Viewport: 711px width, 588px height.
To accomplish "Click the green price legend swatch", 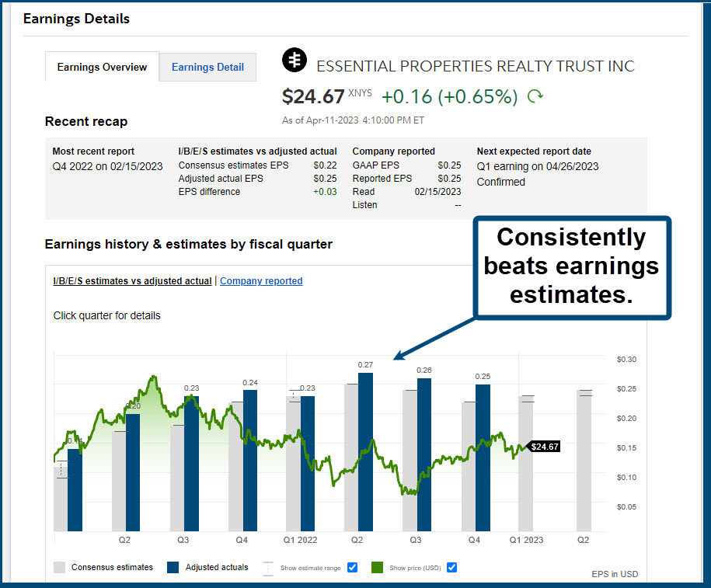I will (377, 568).
